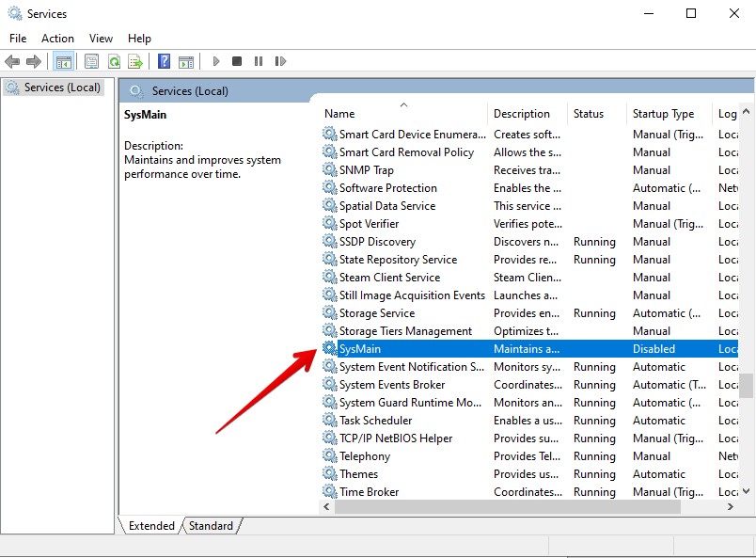Click the down arrow of vertical scrollbar

point(746,491)
